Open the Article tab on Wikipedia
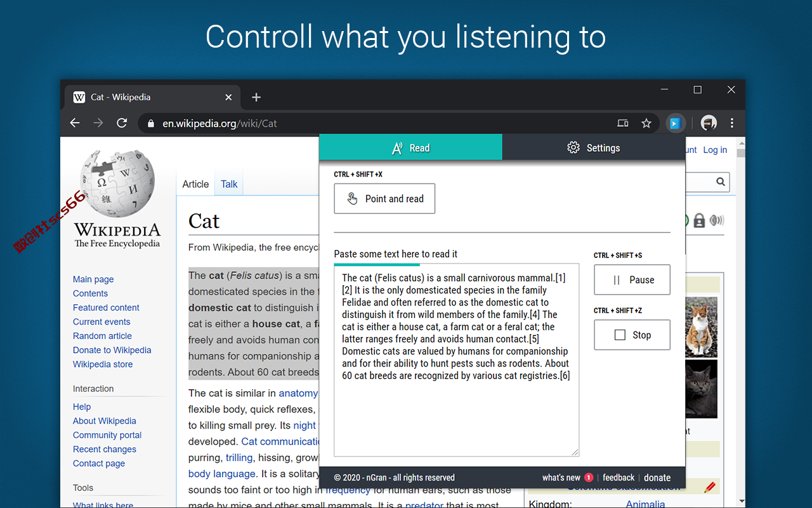Viewport: 812px width, 508px height. 195,184
